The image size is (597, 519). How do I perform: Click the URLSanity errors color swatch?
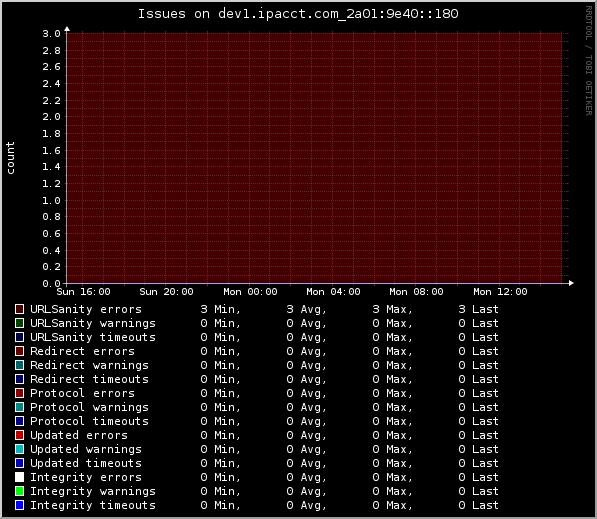click(x=19, y=309)
